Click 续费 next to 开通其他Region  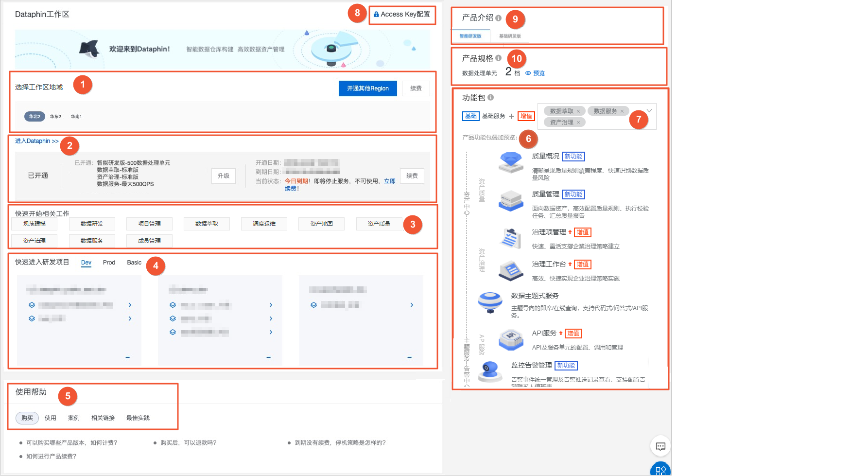pos(416,88)
